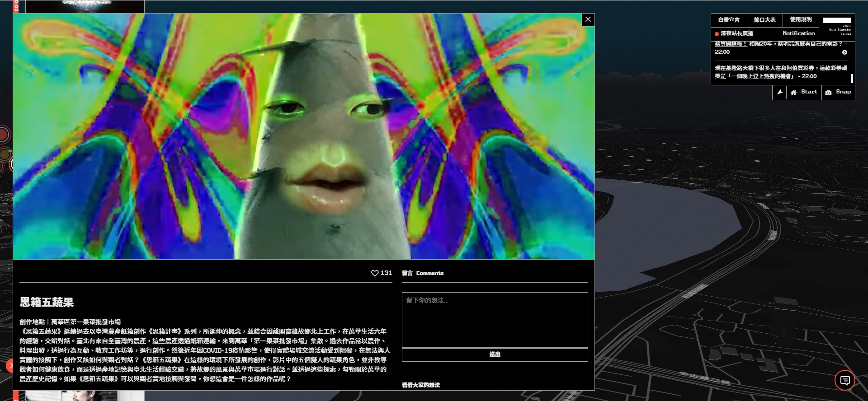The width and height of the screenshot is (868, 401).
Task: Click the artwork video with eggplant face
Action: (303, 136)
